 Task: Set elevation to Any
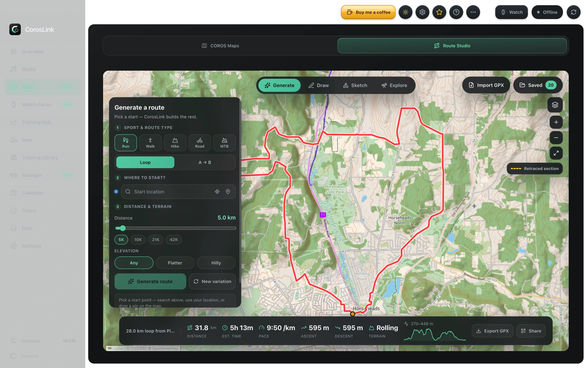click(x=134, y=263)
